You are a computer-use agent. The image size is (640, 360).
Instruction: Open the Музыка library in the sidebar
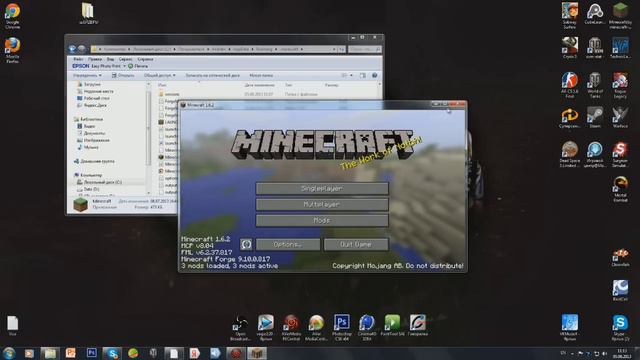coord(88,147)
